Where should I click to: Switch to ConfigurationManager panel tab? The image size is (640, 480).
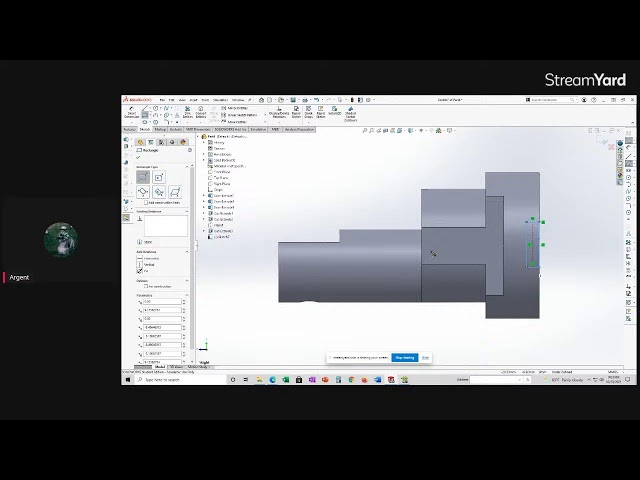(161, 142)
